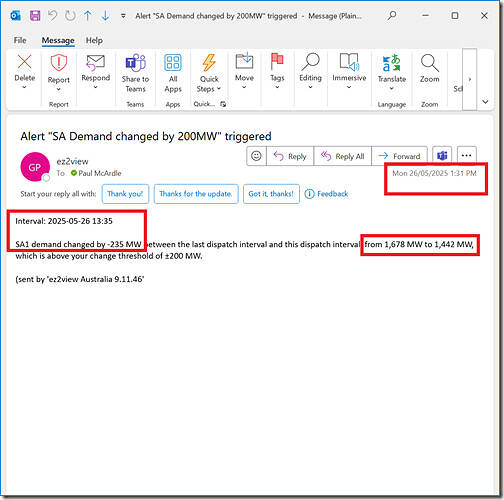Image resolution: width=504 pixels, height=500 pixels.
Task: Choose 'Got it, thanks!' suggested reply
Action: coord(271,194)
